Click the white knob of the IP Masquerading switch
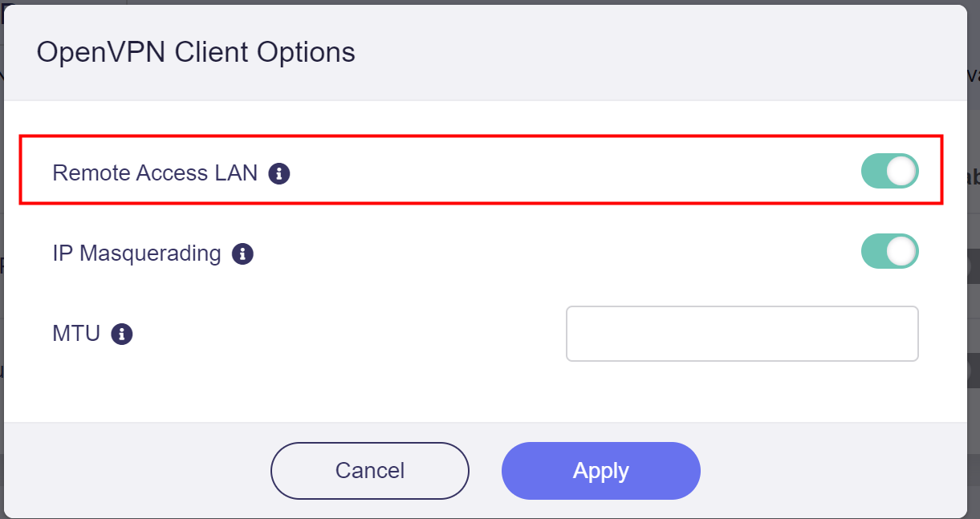The width and height of the screenshot is (980, 519). [902, 251]
